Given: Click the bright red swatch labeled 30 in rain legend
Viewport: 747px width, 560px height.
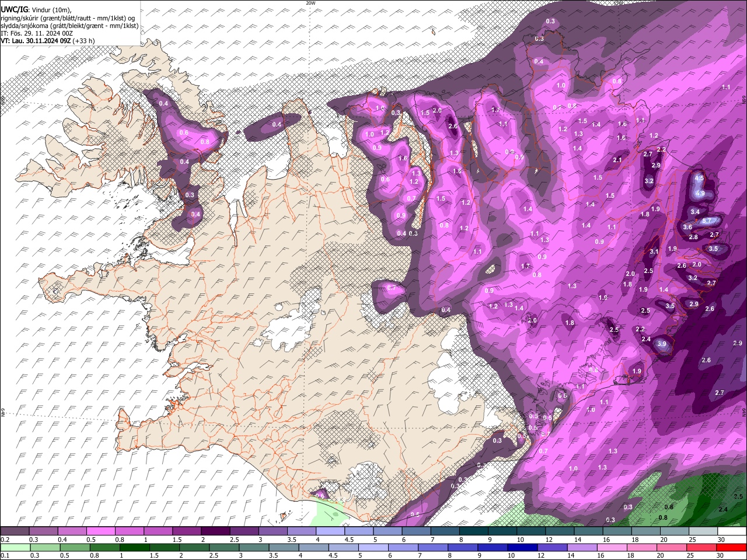Looking at the screenshot, I should [x=731, y=547].
